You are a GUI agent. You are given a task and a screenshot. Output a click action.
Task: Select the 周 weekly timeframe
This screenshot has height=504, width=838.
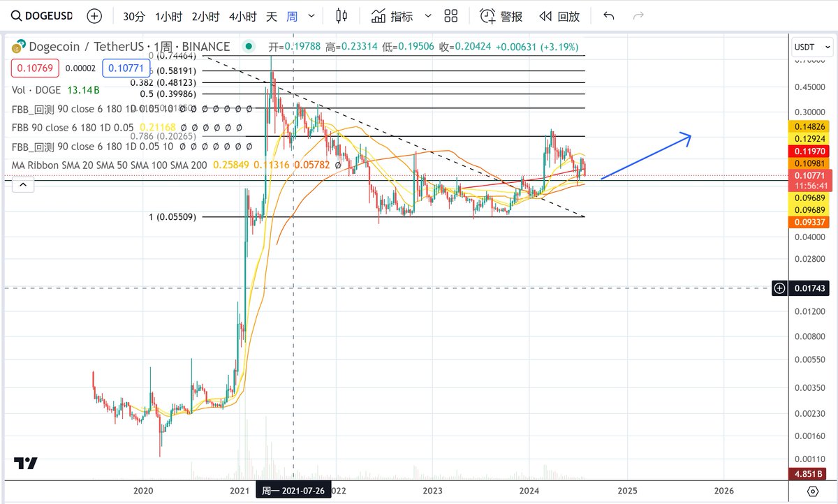(292, 15)
